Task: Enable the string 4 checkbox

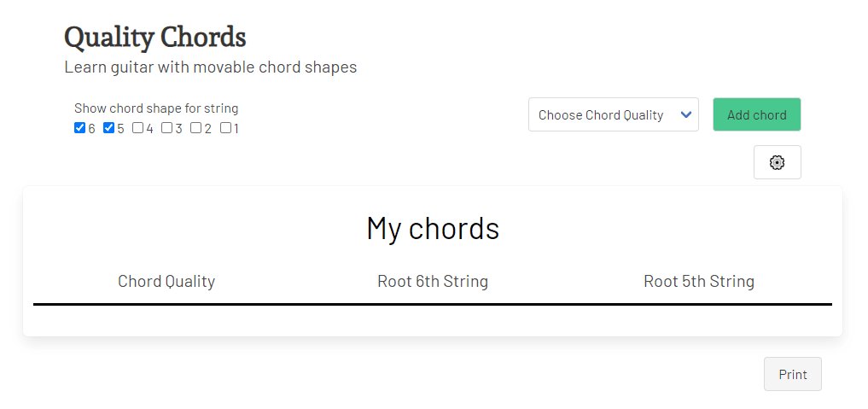Action: [x=138, y=128]
